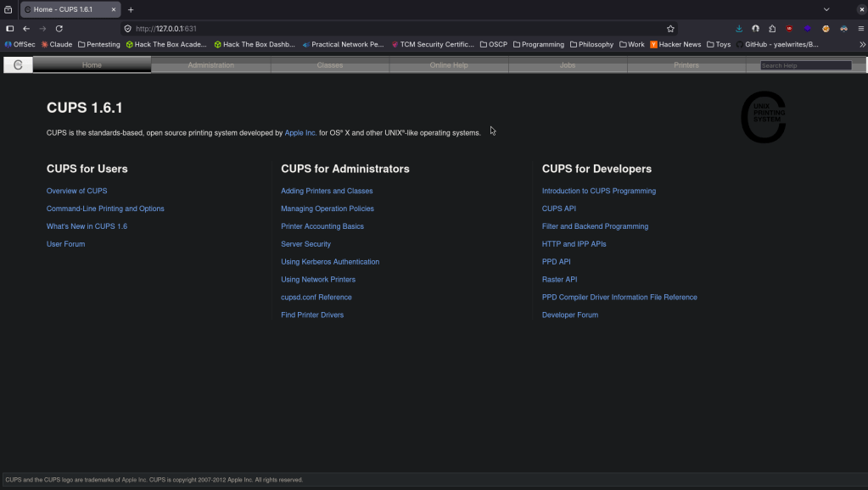Bookmark this page with the star icon

tap(670, 29)
